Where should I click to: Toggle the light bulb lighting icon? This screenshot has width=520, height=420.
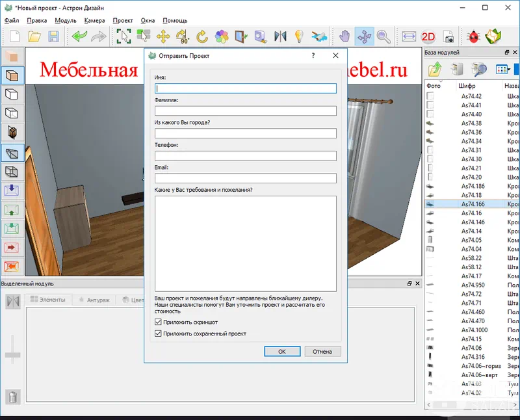pyautogui.click(x=299, y=36)
